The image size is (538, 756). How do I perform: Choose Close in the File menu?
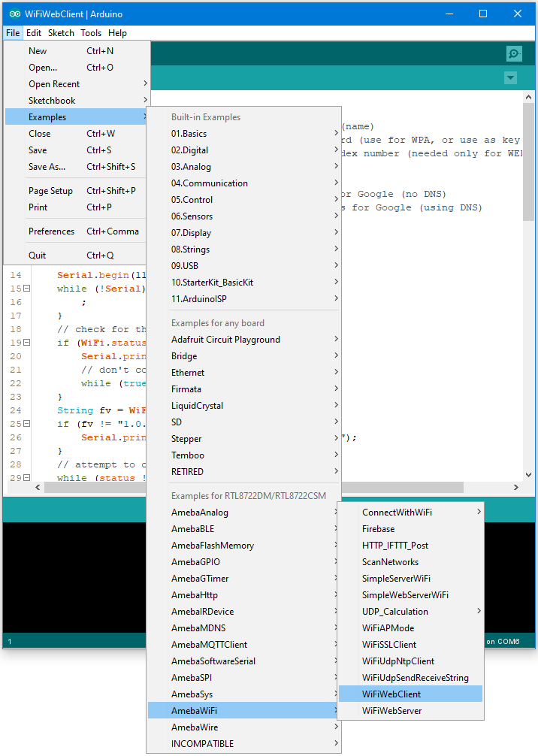point(76,134)
